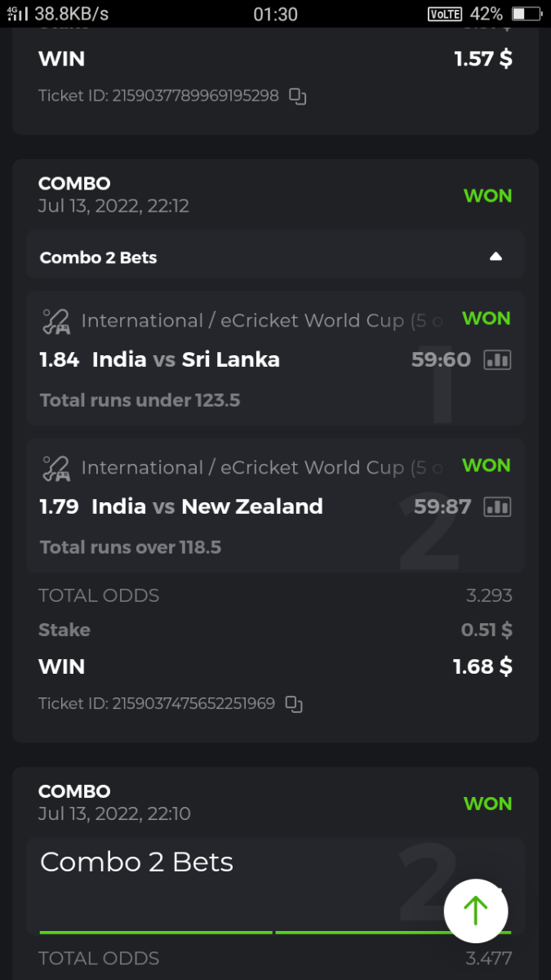Tap the 1.57 $ win amount

click(x=483, y=60)
